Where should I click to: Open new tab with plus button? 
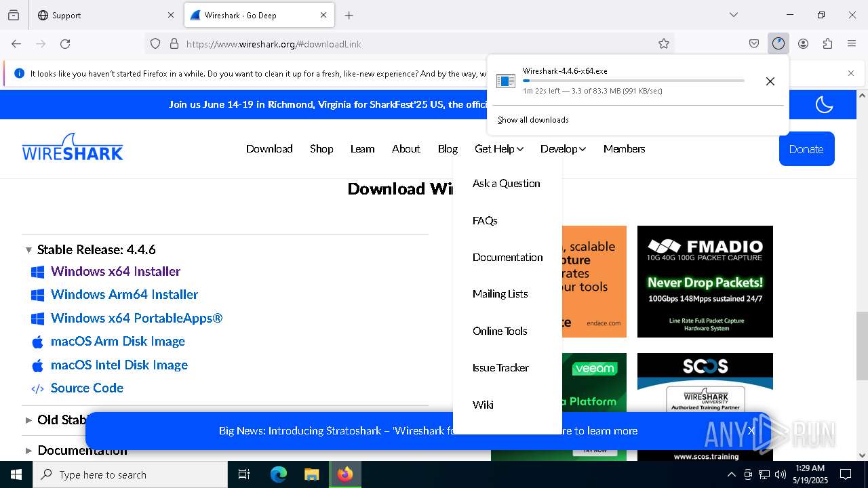(x=349, y=15)
